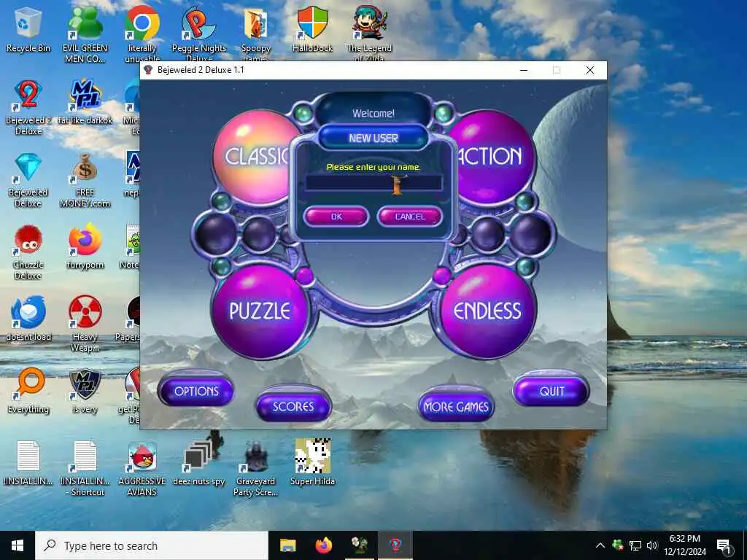Image resolution: width=747 pixels, height=560 pixels.
Task: Select the !INSTALLIN... text file icon
Action: tap(28, 463)
